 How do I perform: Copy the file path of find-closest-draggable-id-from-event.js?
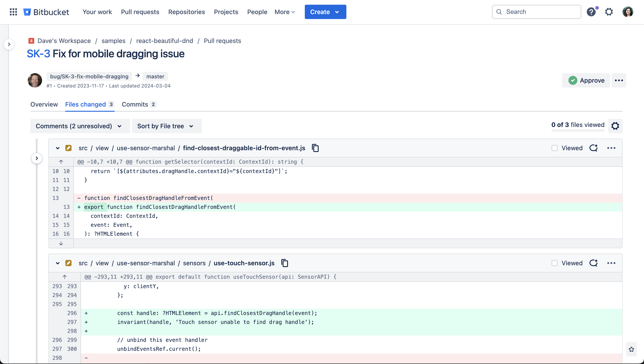coord(315,148)
